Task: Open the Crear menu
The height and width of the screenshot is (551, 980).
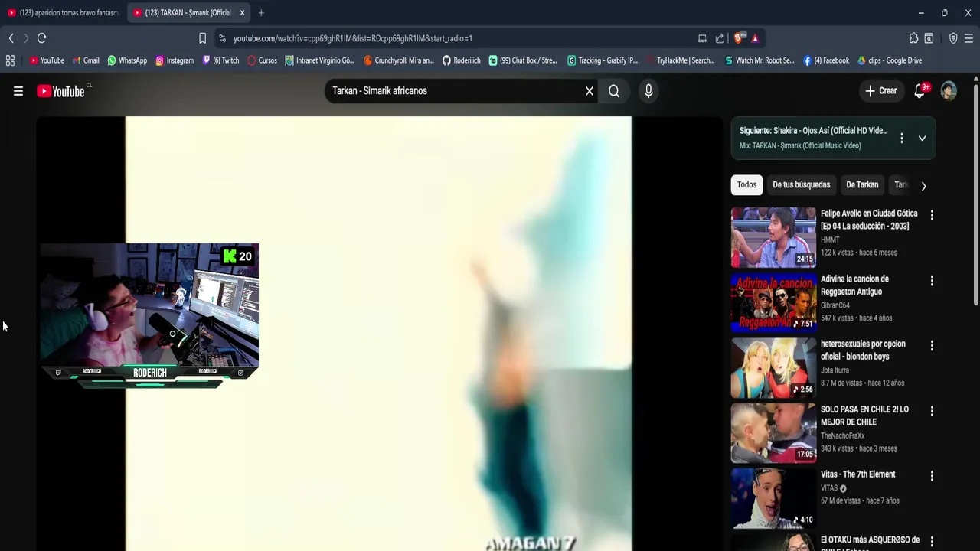Action: pos(880,91)
